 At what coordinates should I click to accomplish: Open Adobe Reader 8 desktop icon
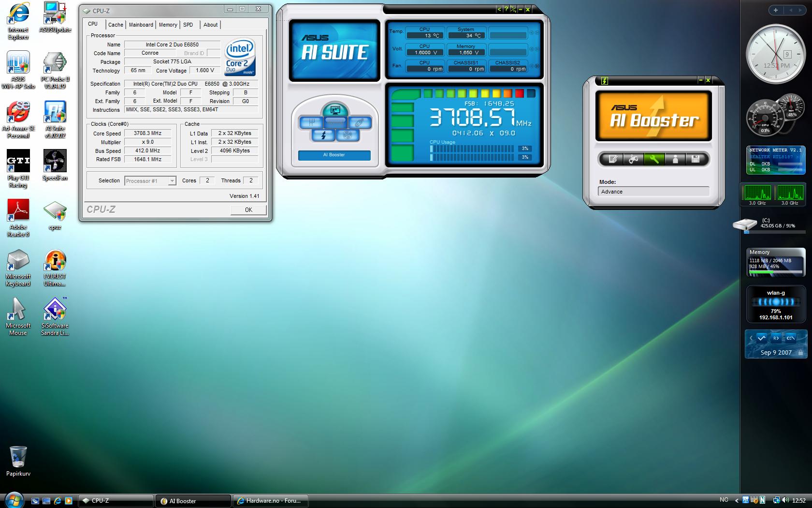18,218
